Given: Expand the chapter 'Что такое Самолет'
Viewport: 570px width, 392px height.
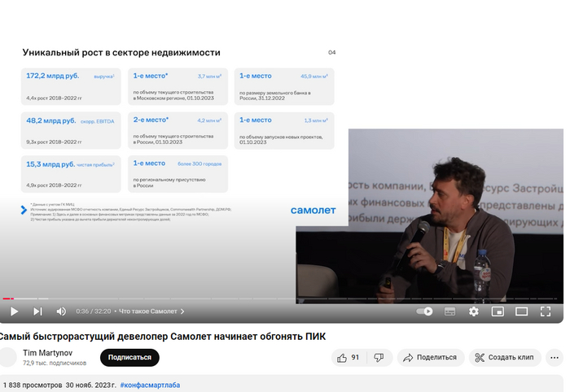Looking at the screenshot, I should coord(152,311).
